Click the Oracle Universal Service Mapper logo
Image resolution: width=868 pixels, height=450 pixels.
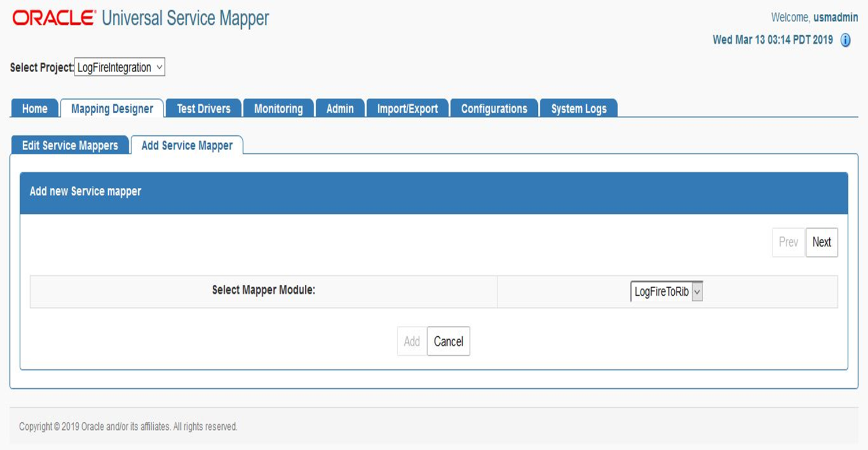click(x=141, y=18)
